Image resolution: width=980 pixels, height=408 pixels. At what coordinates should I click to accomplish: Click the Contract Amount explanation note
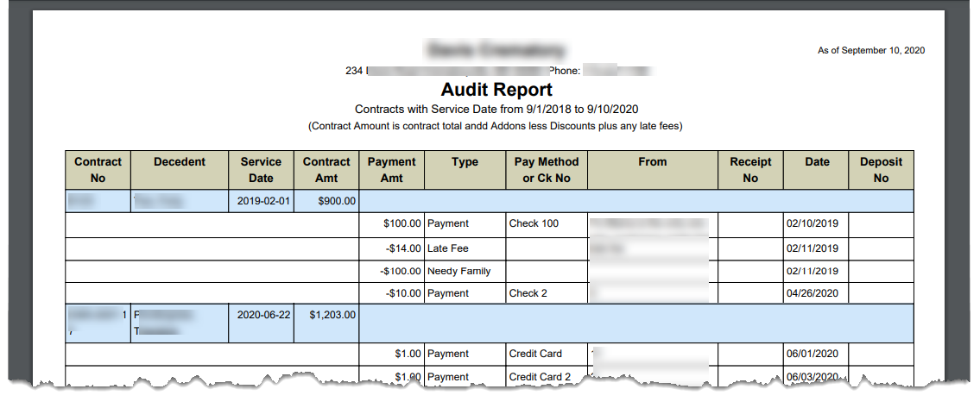point(496,126)
